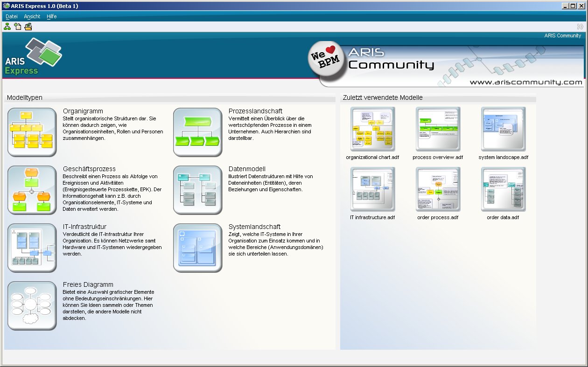Select the Systemlandschaft model type icon
588x367 pixels.
pyautogui.click(x=198, y=248)
